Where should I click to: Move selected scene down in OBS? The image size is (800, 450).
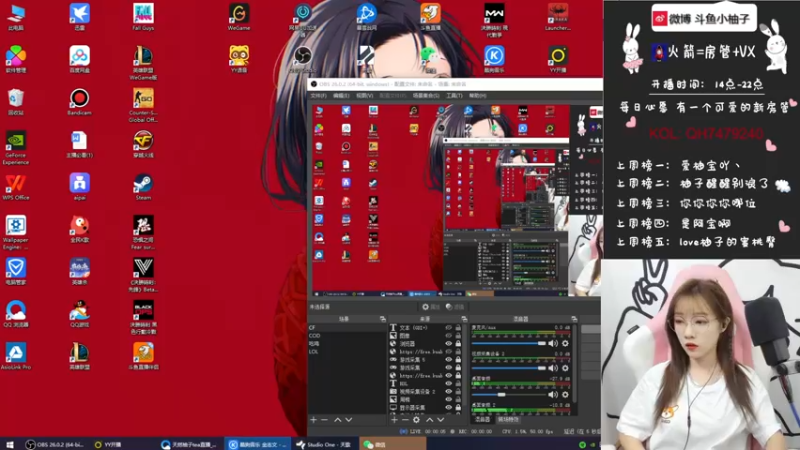click(349, 419)
